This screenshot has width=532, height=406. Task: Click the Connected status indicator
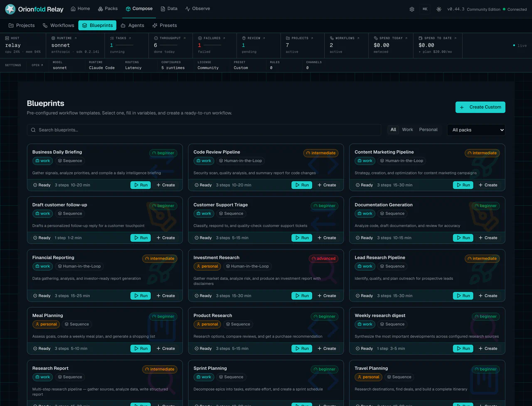coord(515,9)
